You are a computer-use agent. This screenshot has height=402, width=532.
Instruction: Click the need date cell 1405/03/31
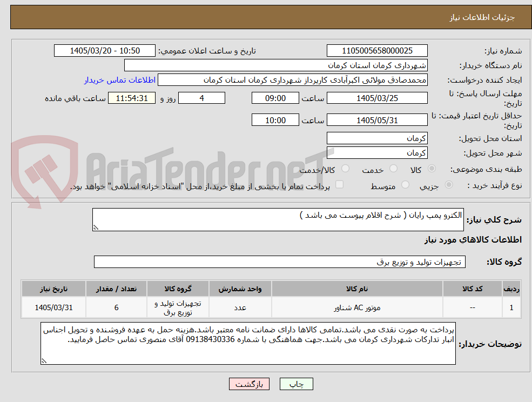pos(53,307)
